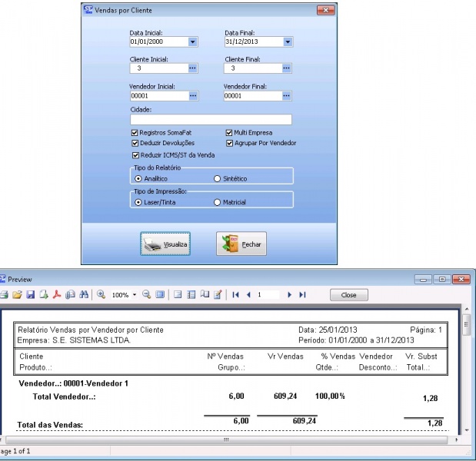
Task: Click the open folder icon in Preview toolbar
Action: point(17,295)
